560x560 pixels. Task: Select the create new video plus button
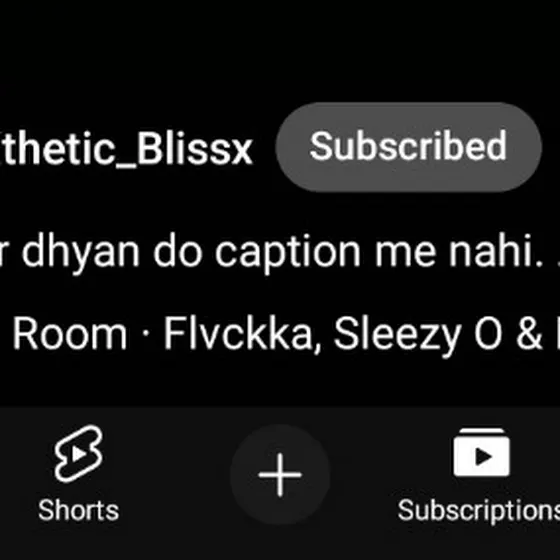click(280, 475)
